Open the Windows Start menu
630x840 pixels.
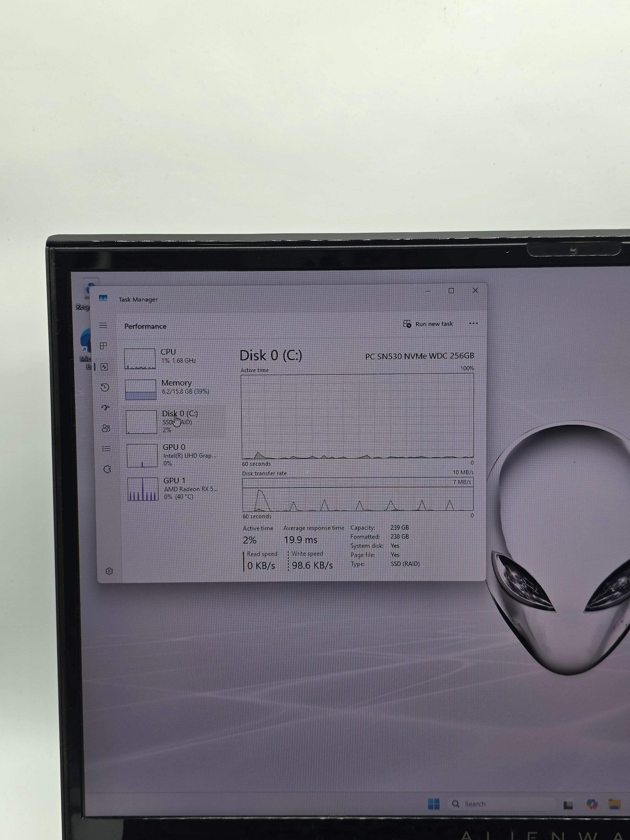pyautogui.click(x=434, y=804)
